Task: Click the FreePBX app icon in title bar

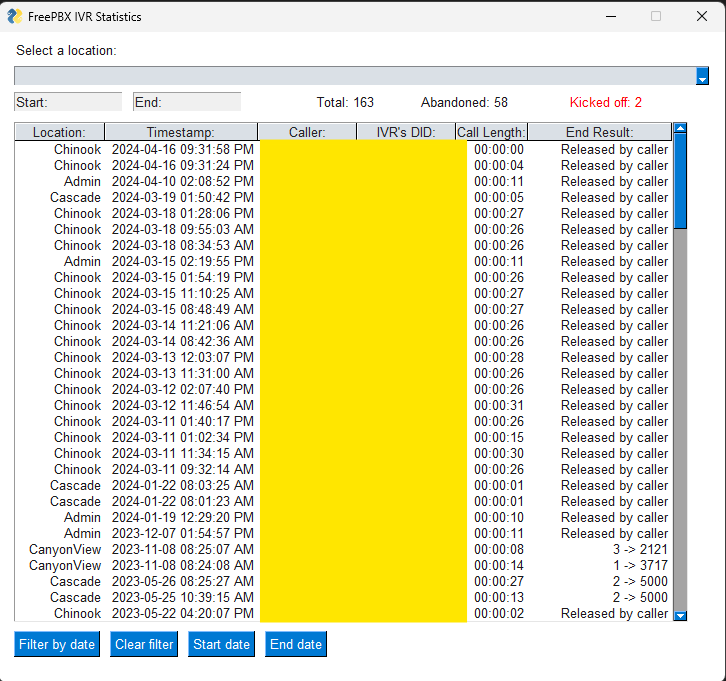Action: click(14, 16)
